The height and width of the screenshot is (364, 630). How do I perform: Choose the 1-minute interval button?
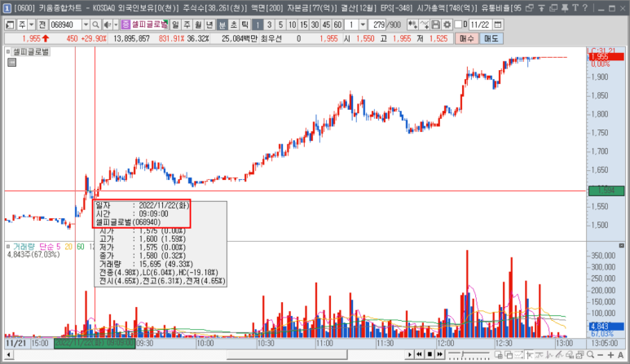click(258, 25)
